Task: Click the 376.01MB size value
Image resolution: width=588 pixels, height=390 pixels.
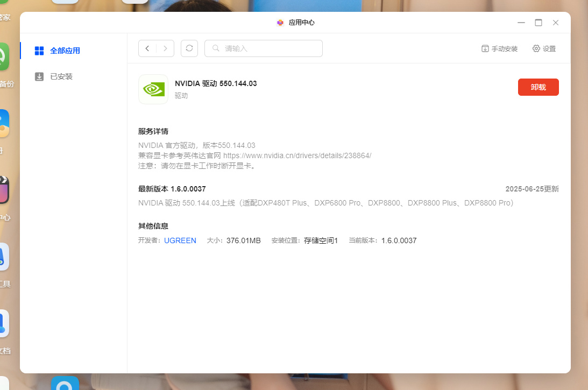Action: 243,240
